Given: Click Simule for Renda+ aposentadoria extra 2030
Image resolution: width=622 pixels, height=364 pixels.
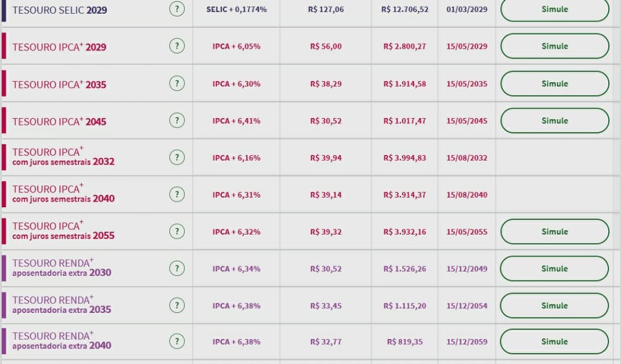Looking at the screenshot, I should 554,269.
